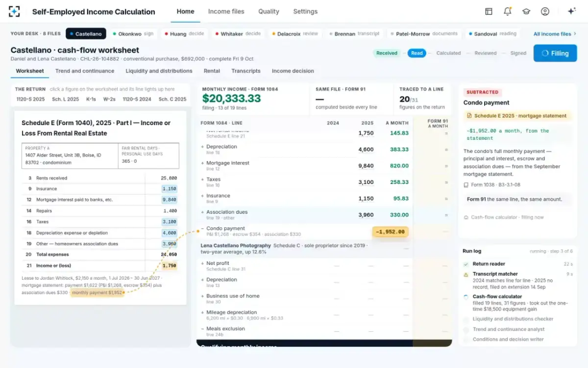Click the app logo icon
Image resolution: width=588 pixels, height=368 pixels.
(15, 11)
